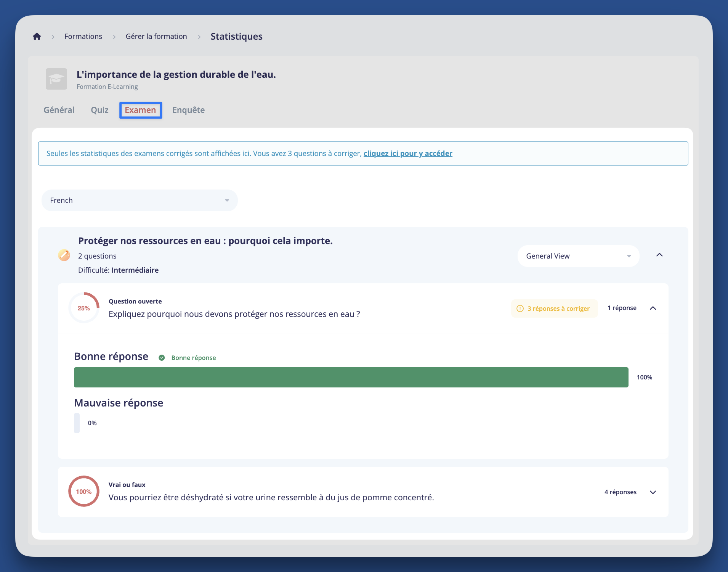728x572 pixels.
Task: Click the home icon in the breadcrumb
Action: click(x=37, y=36)
